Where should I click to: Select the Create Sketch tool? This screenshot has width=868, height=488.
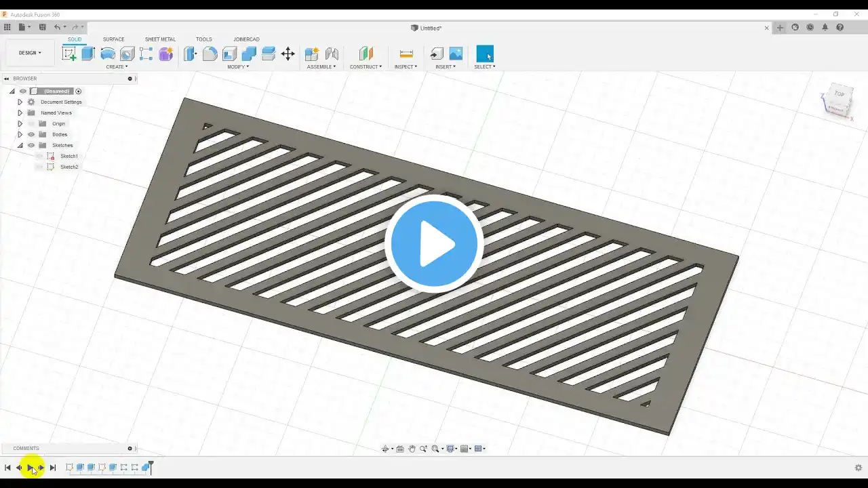tap(69, 54)
